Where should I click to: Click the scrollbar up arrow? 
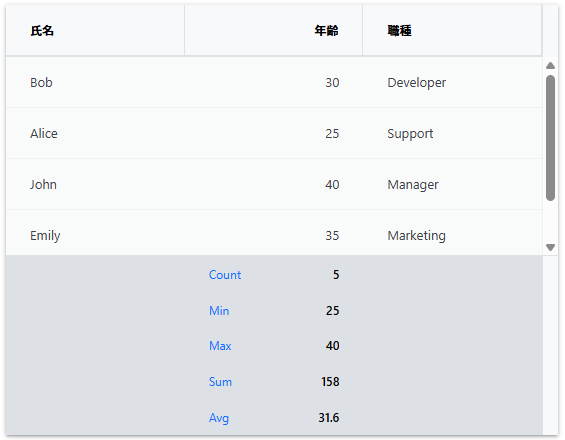[x=550, y=66]
